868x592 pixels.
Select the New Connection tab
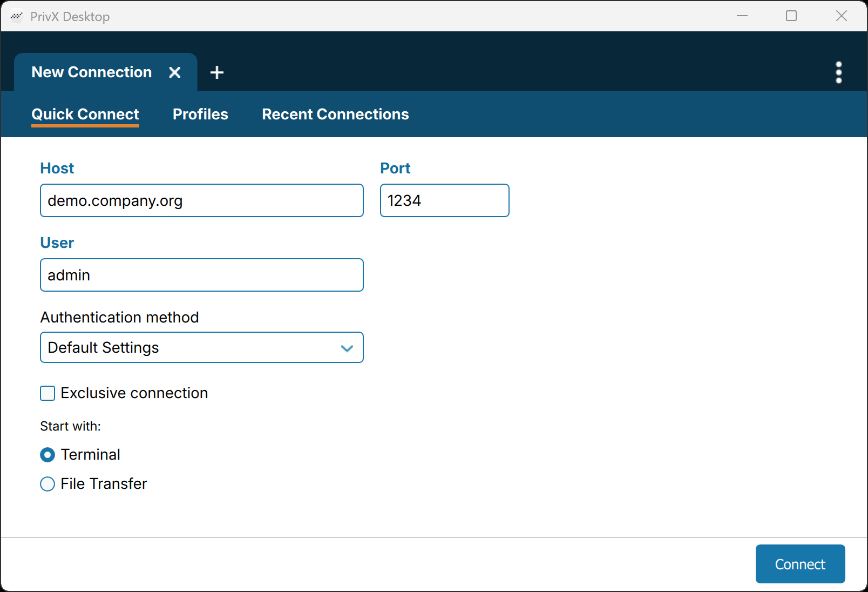pos(91,72)
